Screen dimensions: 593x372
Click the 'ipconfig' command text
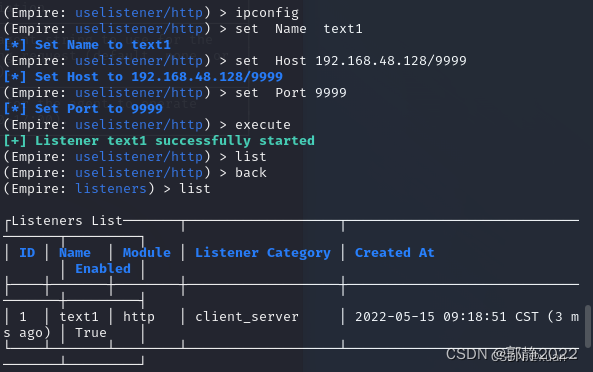267,13
